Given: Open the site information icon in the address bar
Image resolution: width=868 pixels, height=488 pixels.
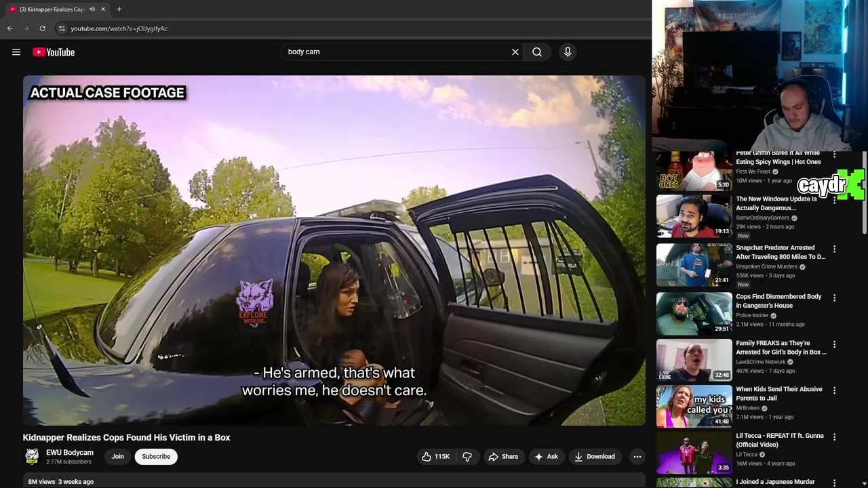Looking at the screenshot, I should tap(62, 28).
